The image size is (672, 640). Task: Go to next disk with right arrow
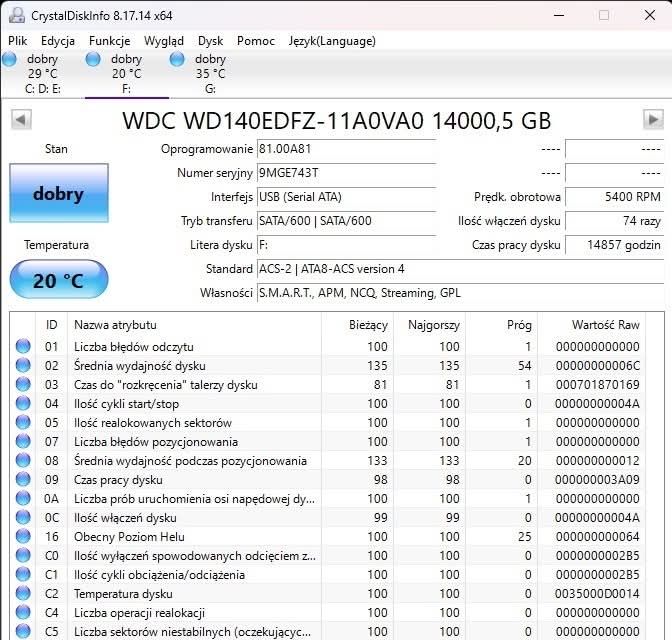click(653, 120)
